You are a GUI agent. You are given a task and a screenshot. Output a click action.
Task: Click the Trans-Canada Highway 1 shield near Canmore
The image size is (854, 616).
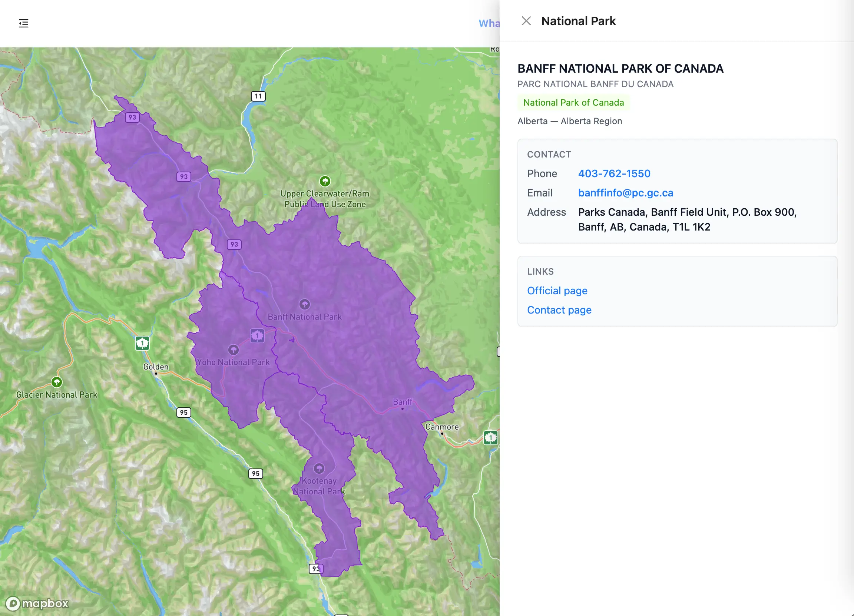[x=490, y=437]
